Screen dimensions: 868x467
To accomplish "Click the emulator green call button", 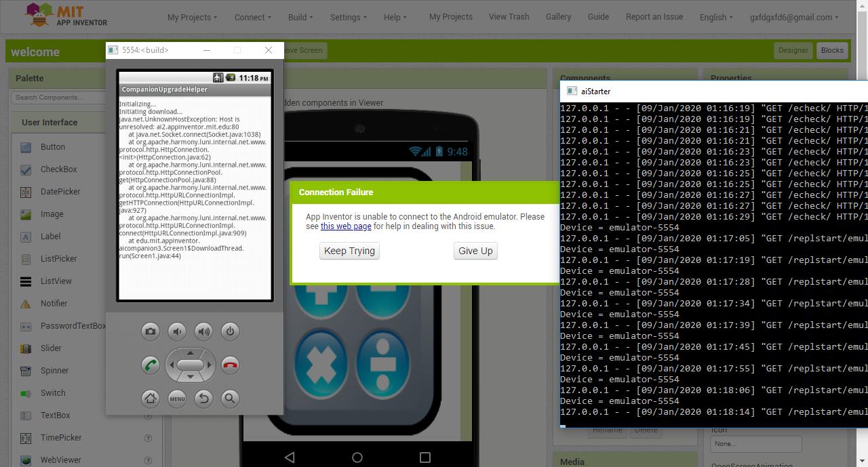I will pos(151,365).
